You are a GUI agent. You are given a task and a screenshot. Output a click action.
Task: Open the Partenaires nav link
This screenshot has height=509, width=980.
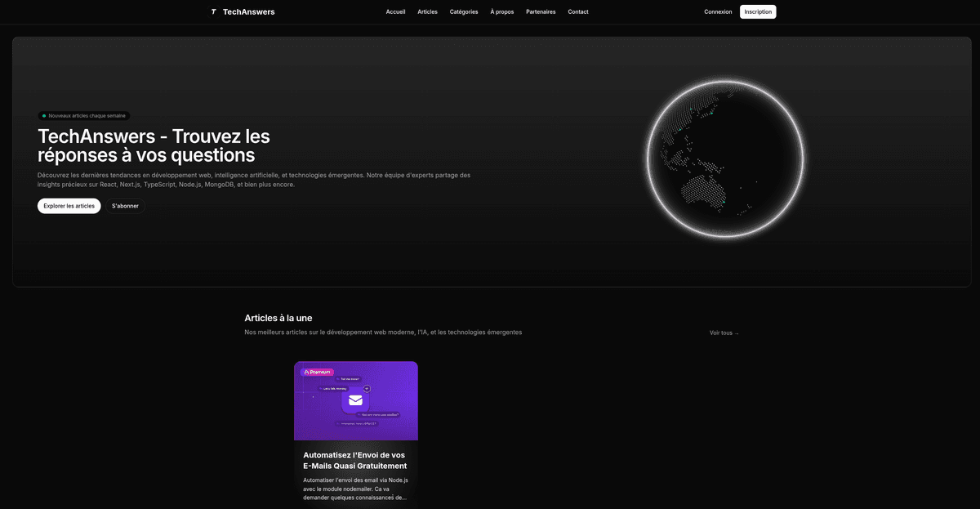tap(541, 11)
